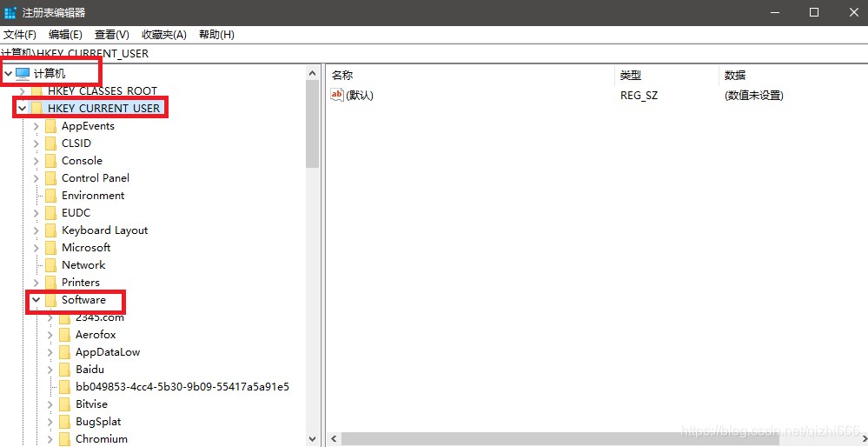Click the registry path address bar
The width and height of the screenshot is (868, 447).
coord(434,54)
